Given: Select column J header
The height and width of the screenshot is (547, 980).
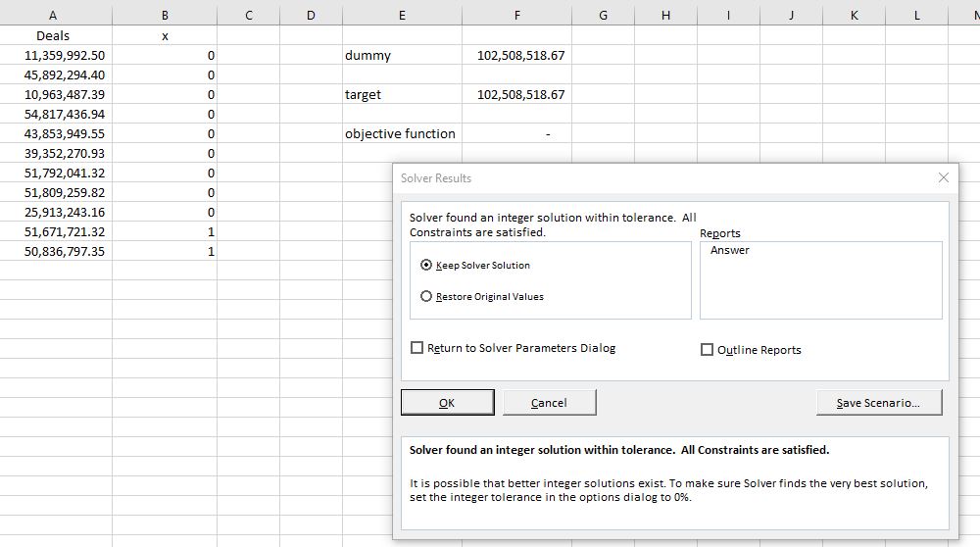Looking at the screenshot, I should 791,16.
